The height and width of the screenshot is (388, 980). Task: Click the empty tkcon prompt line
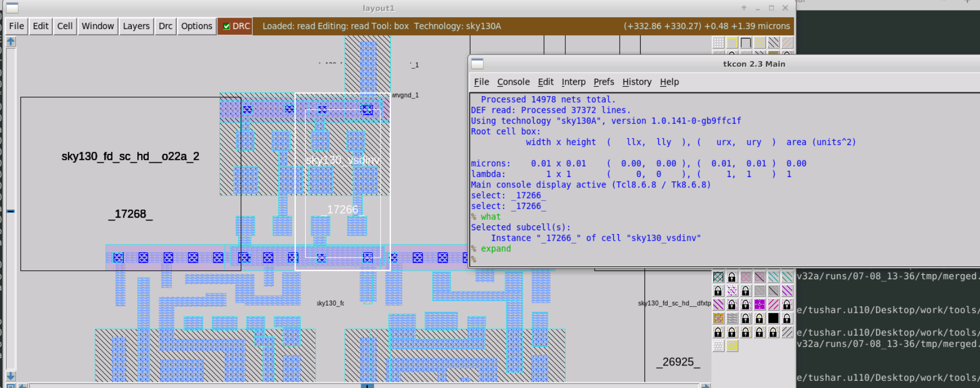pos(473,259)
